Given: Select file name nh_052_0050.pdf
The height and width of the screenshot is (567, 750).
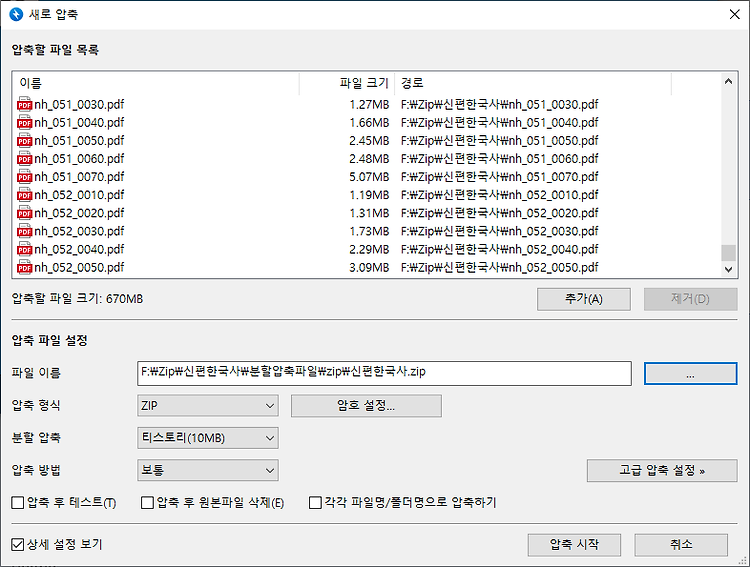Looking at the screenshot, I should (x=79, y=267).
